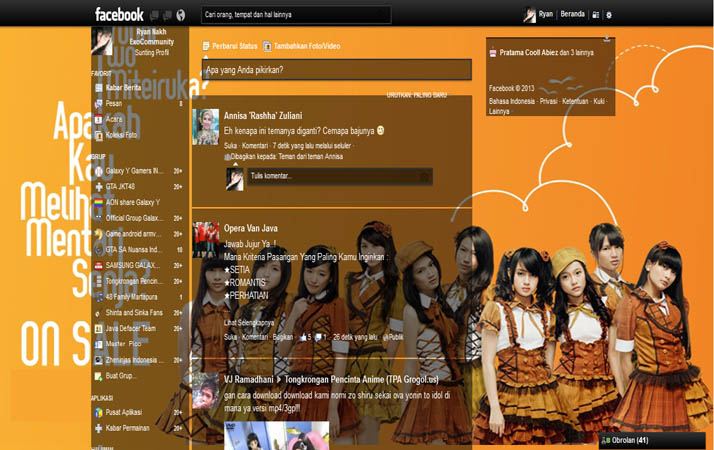The width and height of the screenshot is (714, 450).
Task: Click the Ketentuan footer link
Action: (575, 101)
